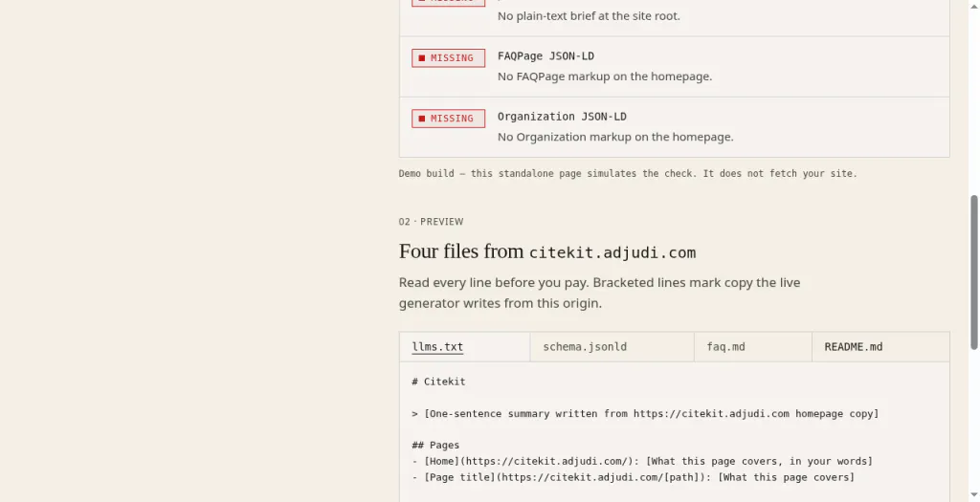Screen dimensions: 980x502
Task: Click the '[One-sentence summary written from' code line
Action: (645, 413)
